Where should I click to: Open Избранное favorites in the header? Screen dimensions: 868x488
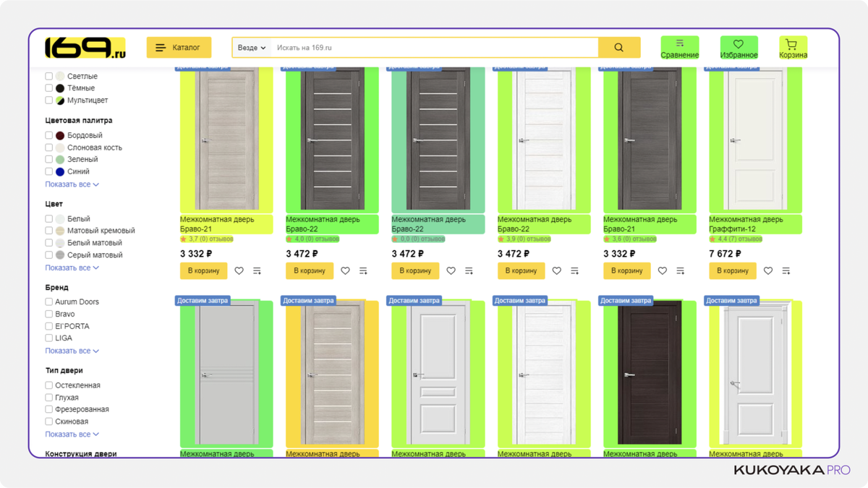pos(739,48)
